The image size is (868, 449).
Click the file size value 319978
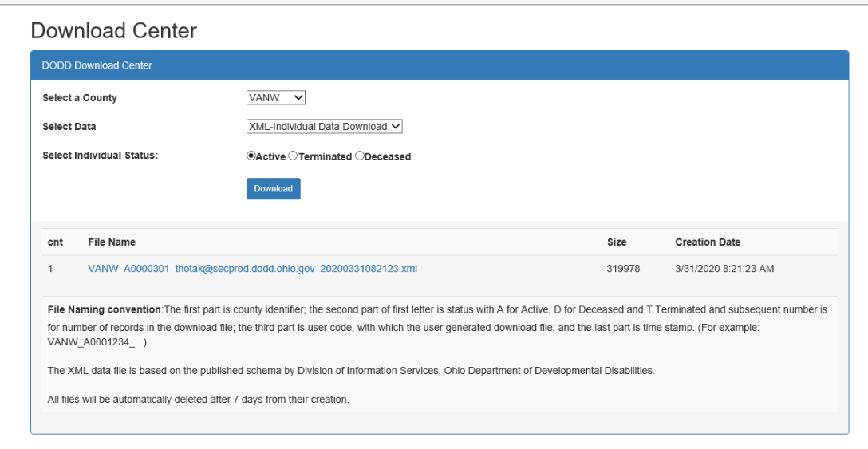click(x=623, y=269)
